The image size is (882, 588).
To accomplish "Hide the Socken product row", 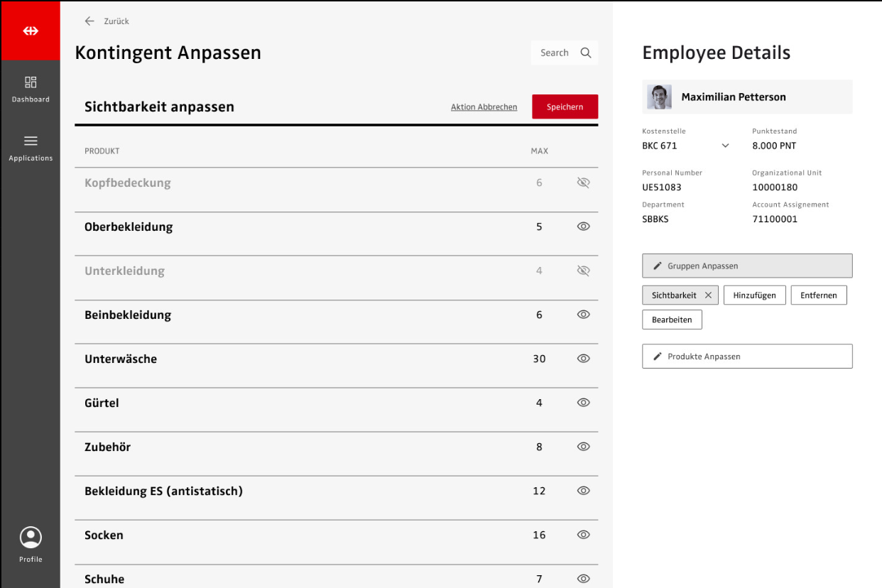I will pos(584,535).
